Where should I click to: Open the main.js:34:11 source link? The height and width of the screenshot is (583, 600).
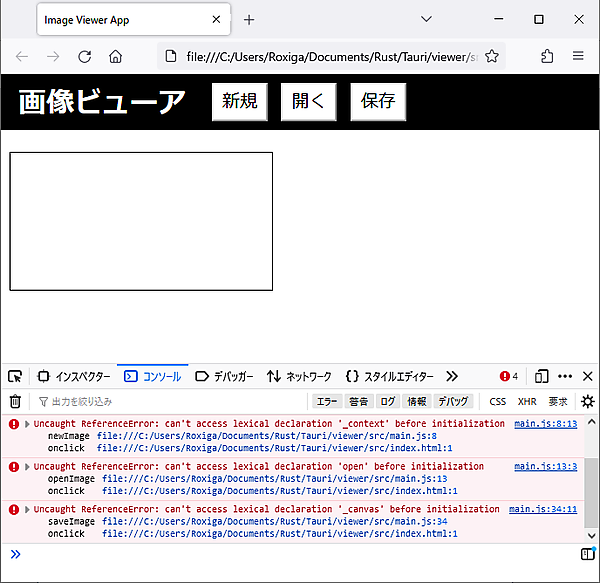542,509
